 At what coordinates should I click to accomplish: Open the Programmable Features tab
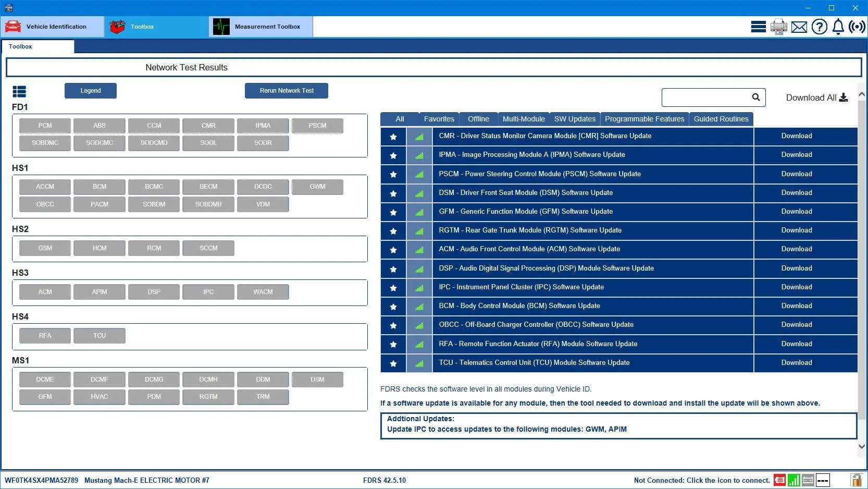(644, 119)
